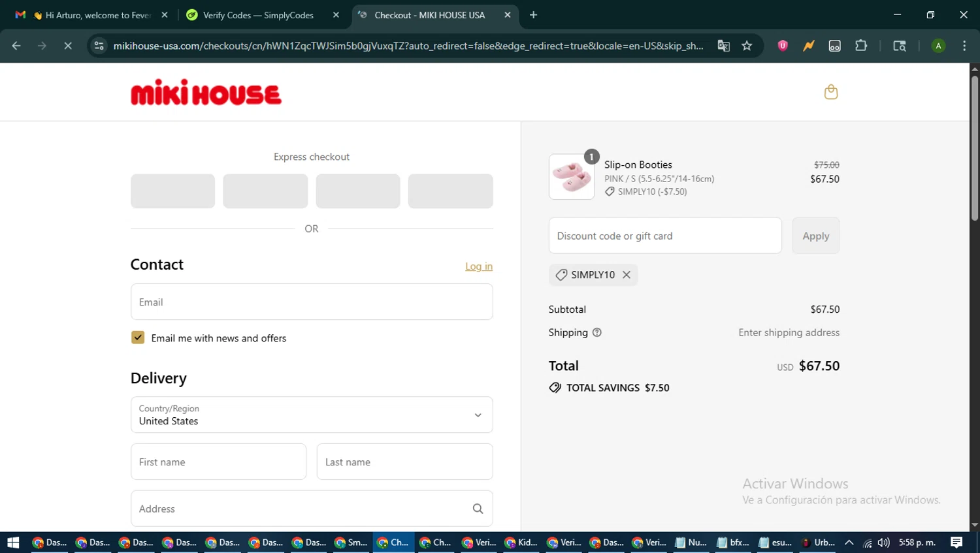View site information for mikihouse-usa.com
The image size is (980, 553).
[99, 46]
